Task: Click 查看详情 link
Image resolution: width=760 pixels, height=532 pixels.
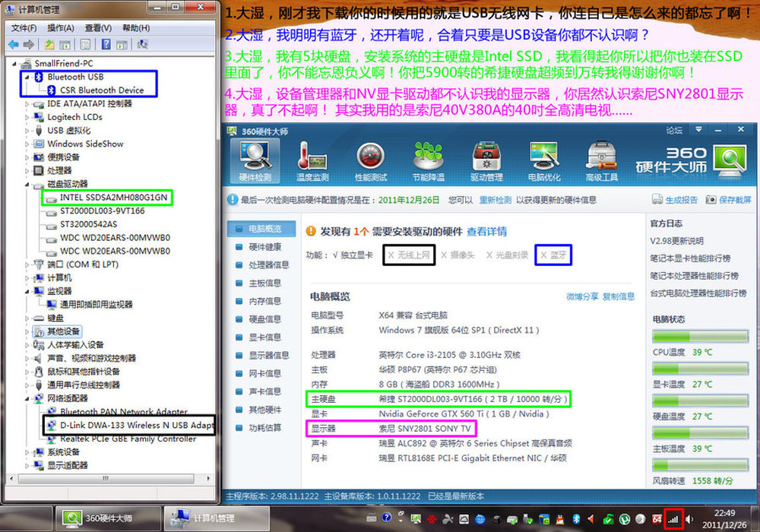Action: 486,232
